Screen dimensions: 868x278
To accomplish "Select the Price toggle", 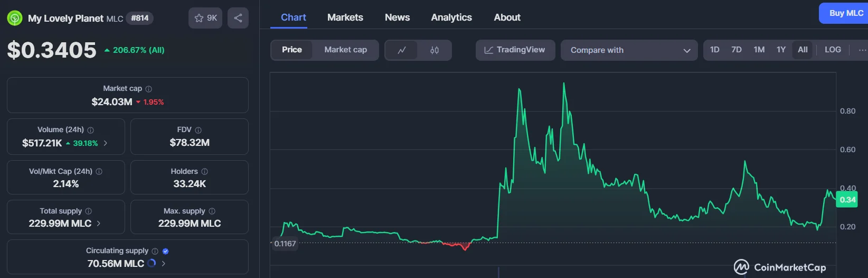I will (292, 50).
